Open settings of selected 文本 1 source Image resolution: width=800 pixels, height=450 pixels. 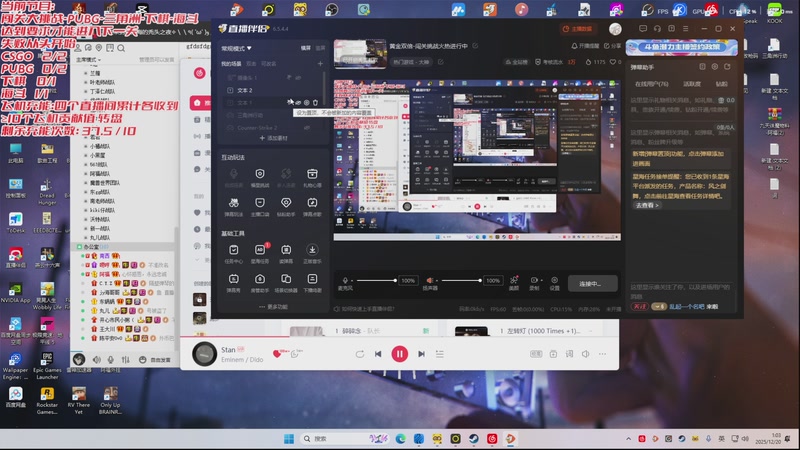[307, 103]
